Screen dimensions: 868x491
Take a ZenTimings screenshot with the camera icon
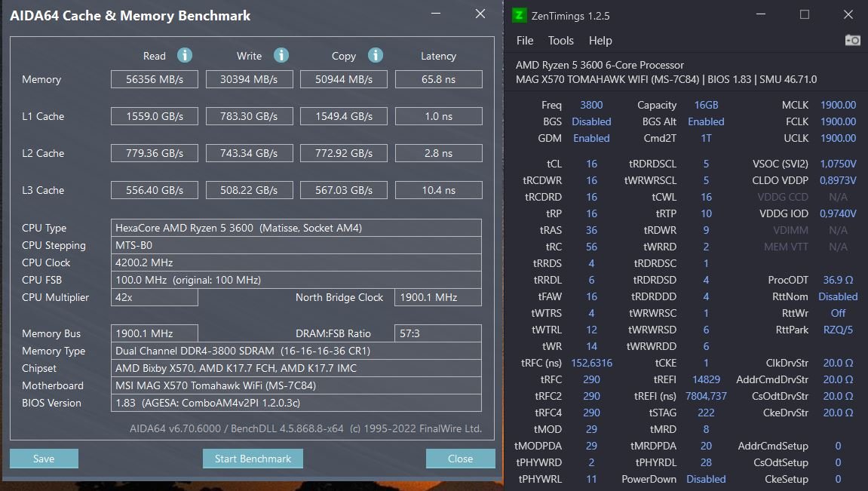click(x=852, y=41)
